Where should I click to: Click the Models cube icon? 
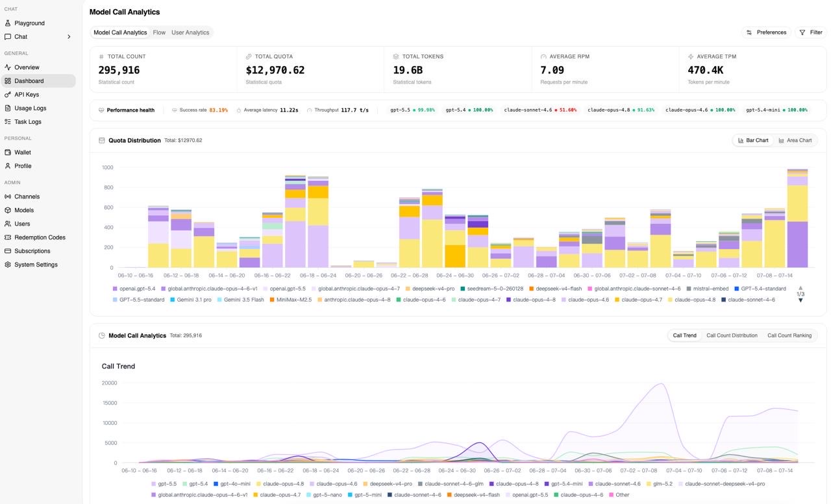click(8, 210)
